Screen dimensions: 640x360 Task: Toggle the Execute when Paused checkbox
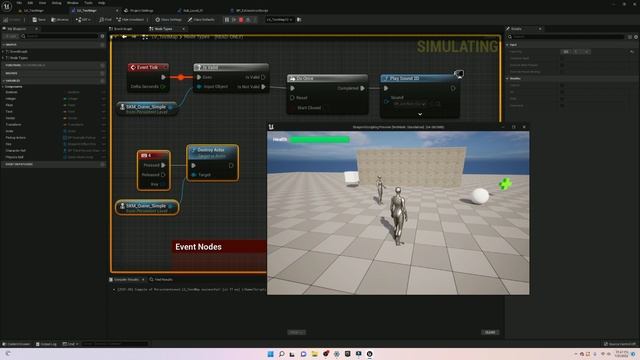(562, 65)
